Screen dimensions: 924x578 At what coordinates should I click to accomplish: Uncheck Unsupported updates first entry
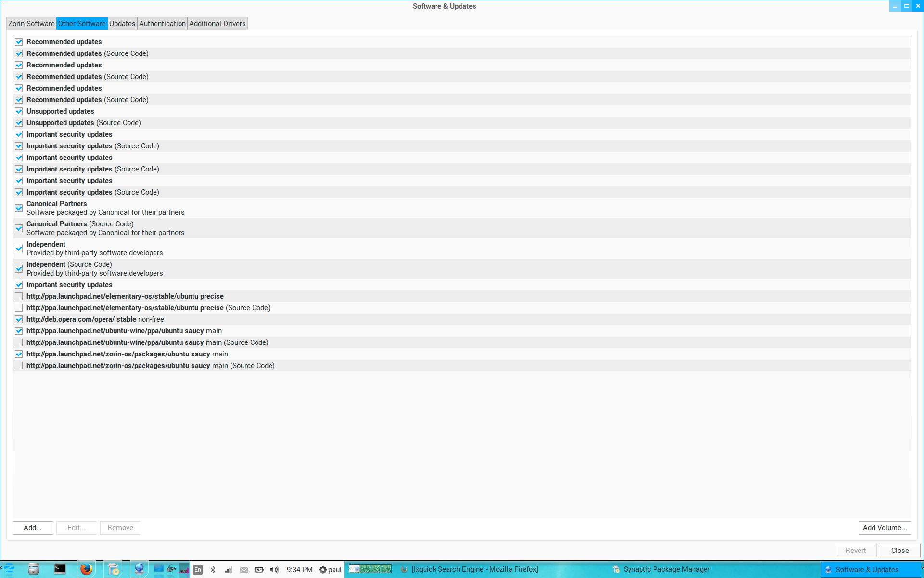[19, 111]
